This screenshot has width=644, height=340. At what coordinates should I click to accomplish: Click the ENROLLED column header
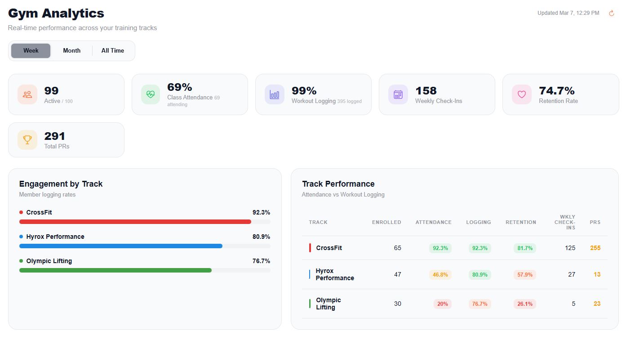coord(386,222)
